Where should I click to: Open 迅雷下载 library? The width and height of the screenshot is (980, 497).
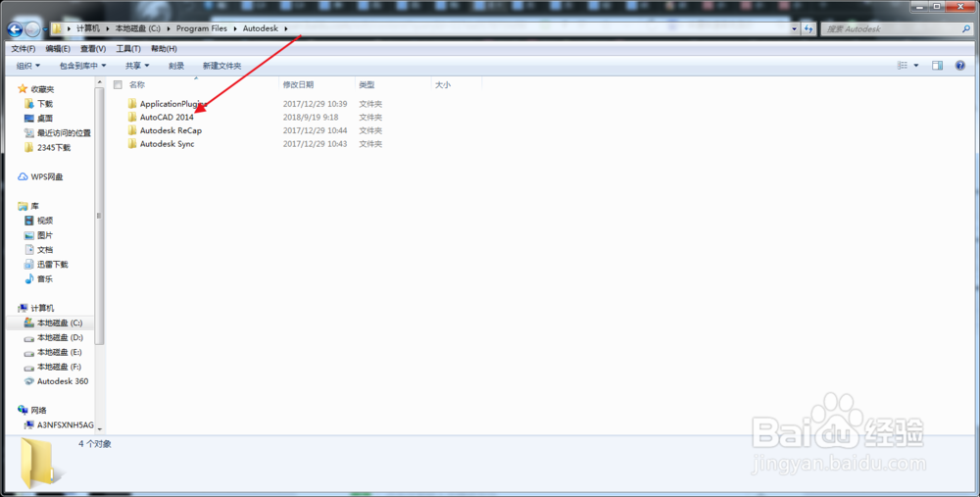click(52, 265)
